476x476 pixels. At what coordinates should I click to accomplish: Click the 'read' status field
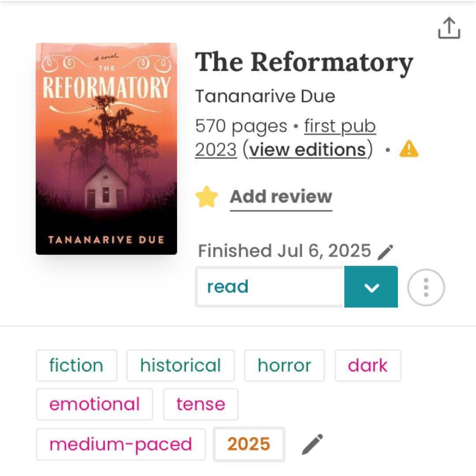[270, 287]
